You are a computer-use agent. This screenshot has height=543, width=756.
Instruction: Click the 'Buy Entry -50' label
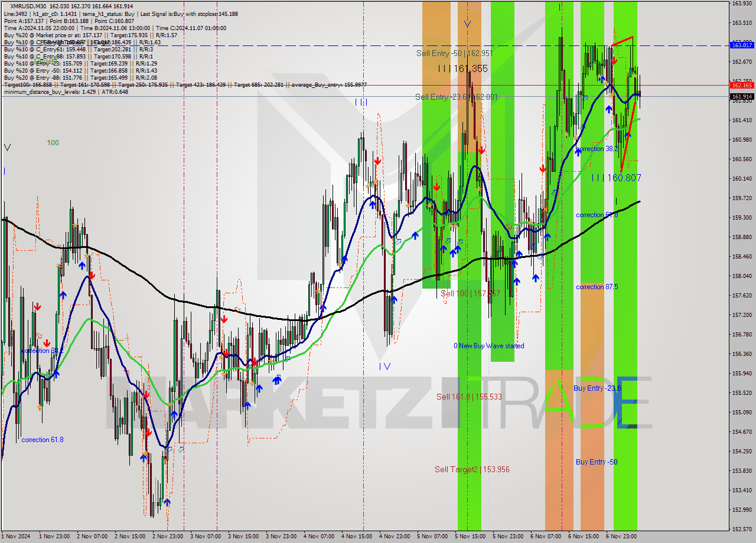[597, 462]
